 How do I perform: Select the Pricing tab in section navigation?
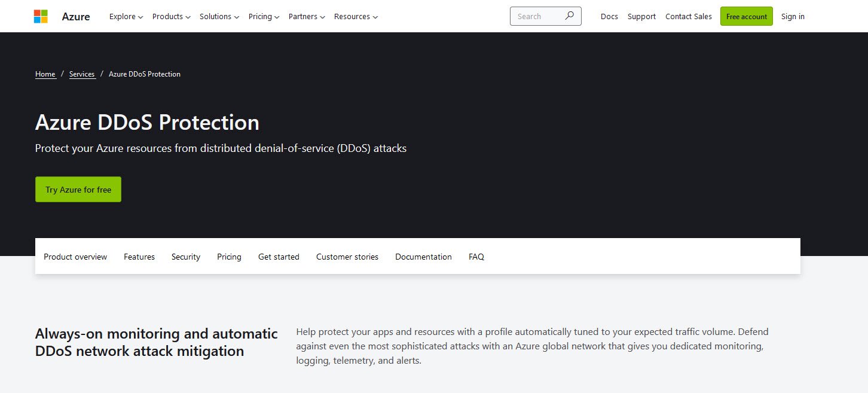pos(229,257)
